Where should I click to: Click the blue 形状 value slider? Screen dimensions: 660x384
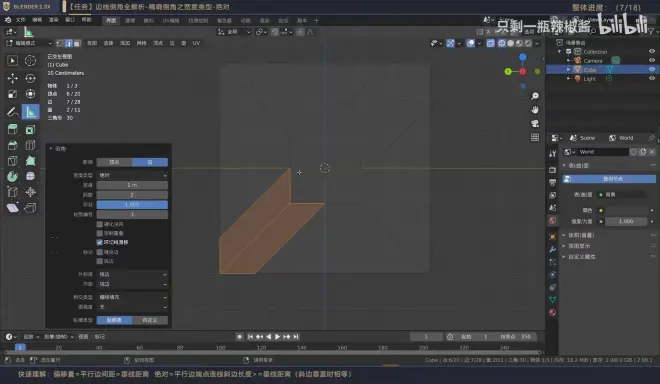(x=132, y=204)
